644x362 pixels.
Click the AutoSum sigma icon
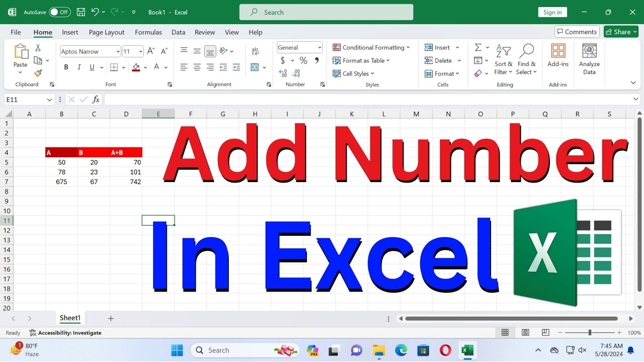478,47
